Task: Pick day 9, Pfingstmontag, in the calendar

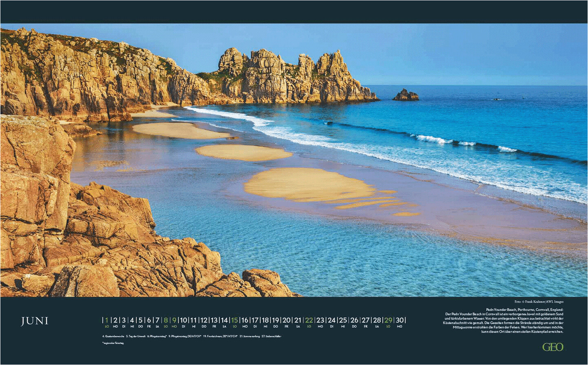Action: point(174,320)
